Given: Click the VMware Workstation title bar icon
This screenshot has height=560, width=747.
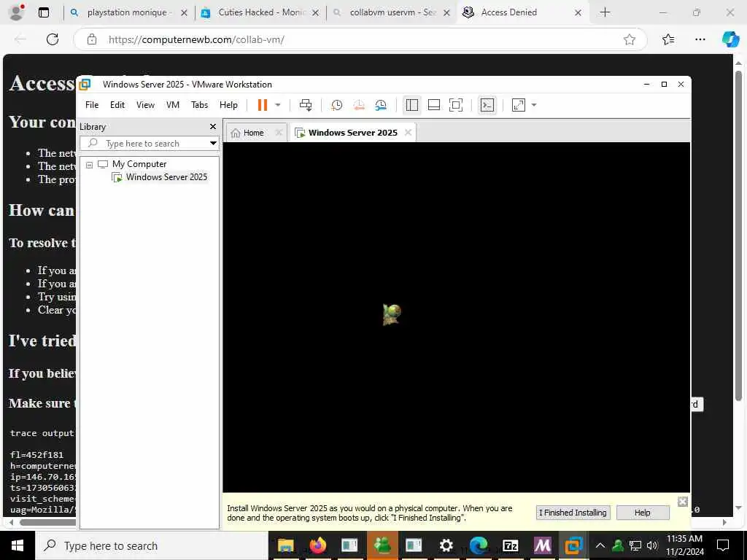Looking at the screenshot, I should pyautogui.click(x=85, y=85).
